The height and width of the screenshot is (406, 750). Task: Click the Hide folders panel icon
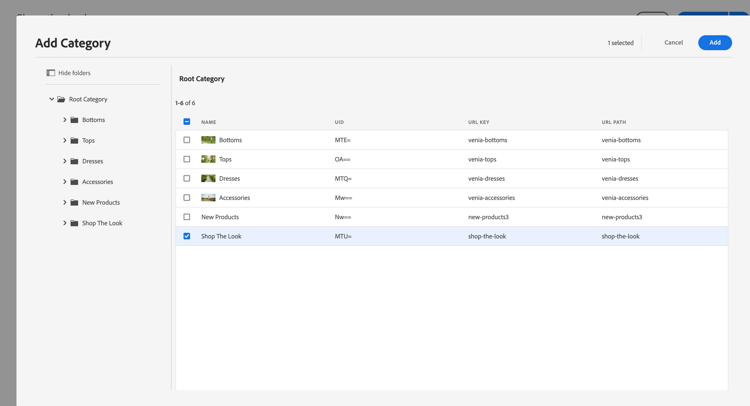[x=50, y=73]
